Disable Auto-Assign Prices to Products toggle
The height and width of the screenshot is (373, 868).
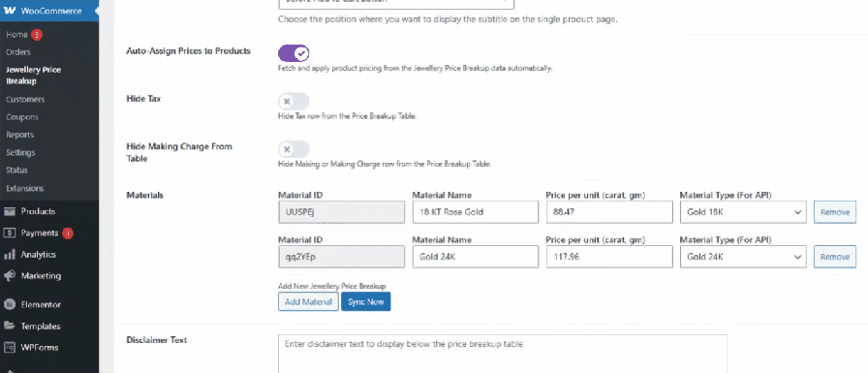point(294,53)
